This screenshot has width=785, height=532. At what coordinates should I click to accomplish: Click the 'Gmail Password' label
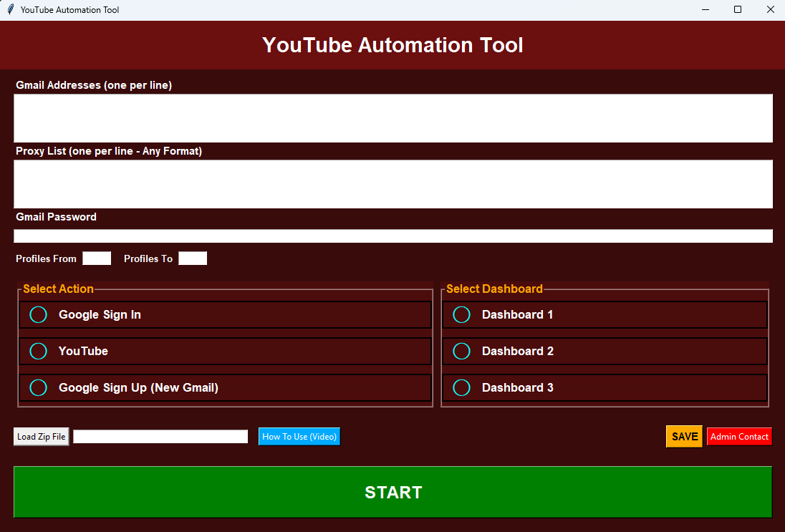pyautogui.click(x=56, y=217)
